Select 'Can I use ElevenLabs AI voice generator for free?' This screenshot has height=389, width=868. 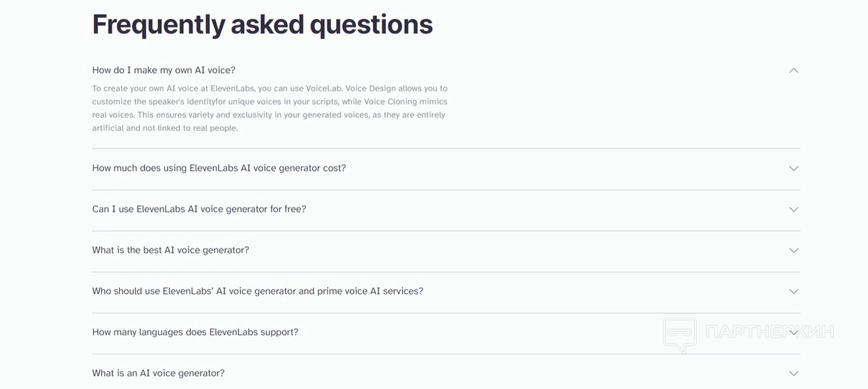(x=199, y=209)
